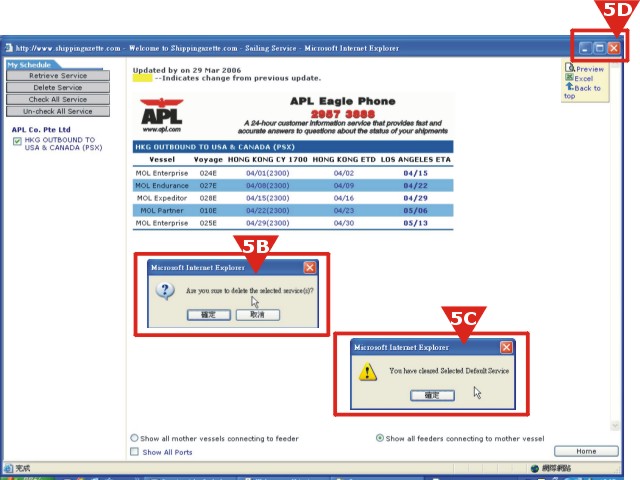Click the MOL Partner vessel name
The height and width of the screenshot is (480, 640).
[x=162, y=211]
